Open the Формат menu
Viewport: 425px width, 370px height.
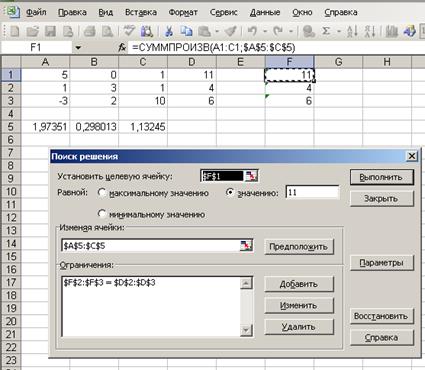point(183,12)
